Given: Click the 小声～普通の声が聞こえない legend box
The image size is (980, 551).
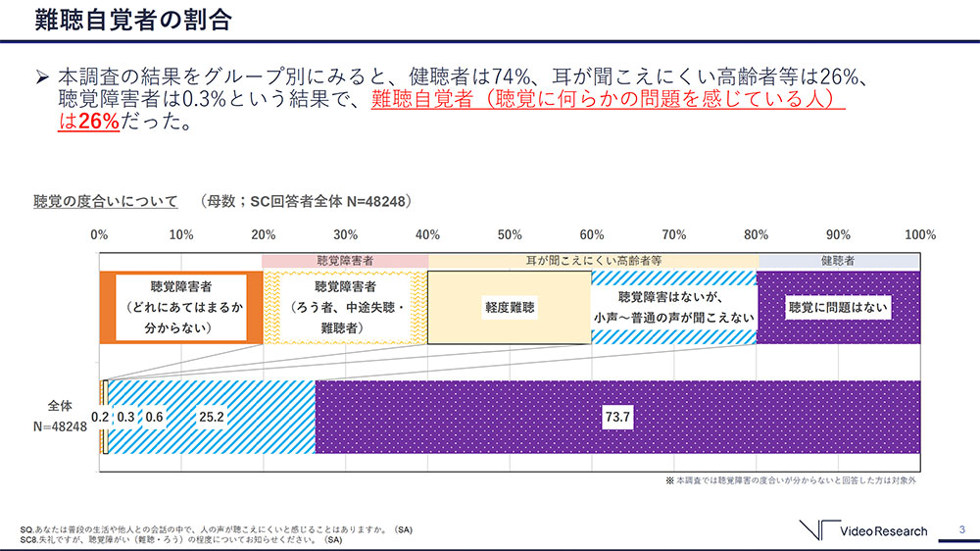Looking at the screenshot, I should (x=673, y=308).
